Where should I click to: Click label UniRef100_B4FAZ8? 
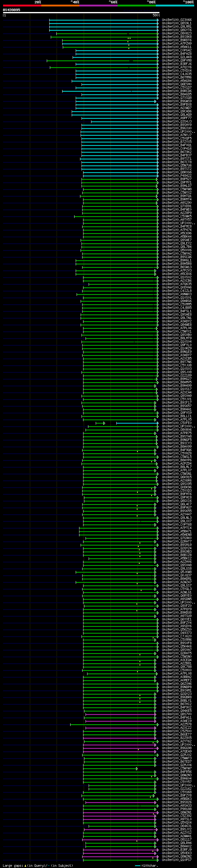(176, 54)
